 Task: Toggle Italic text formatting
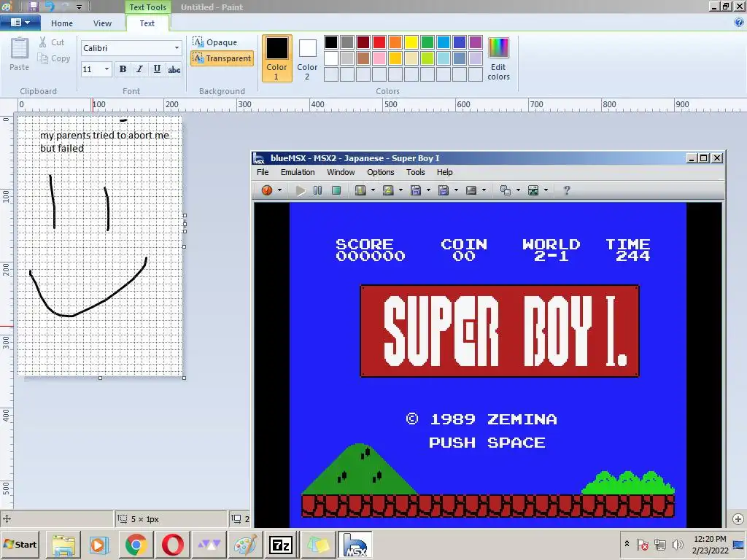click(139, 69)
